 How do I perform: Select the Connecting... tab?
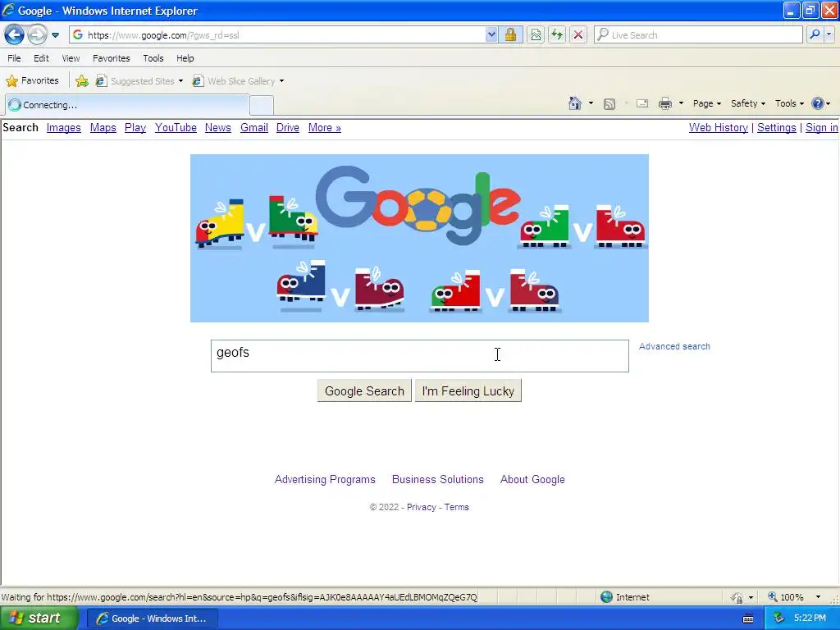point(127,105)
